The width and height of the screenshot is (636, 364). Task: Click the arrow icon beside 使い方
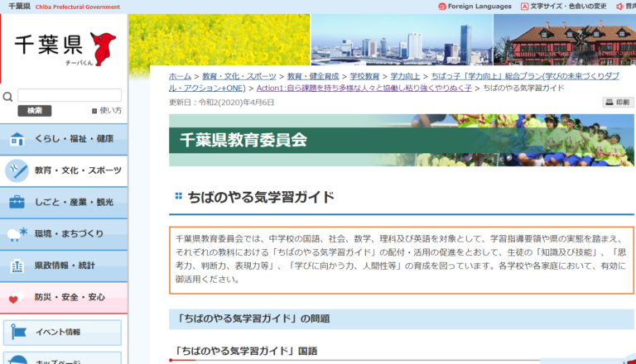pyautogui.click(x=94, y=111)
